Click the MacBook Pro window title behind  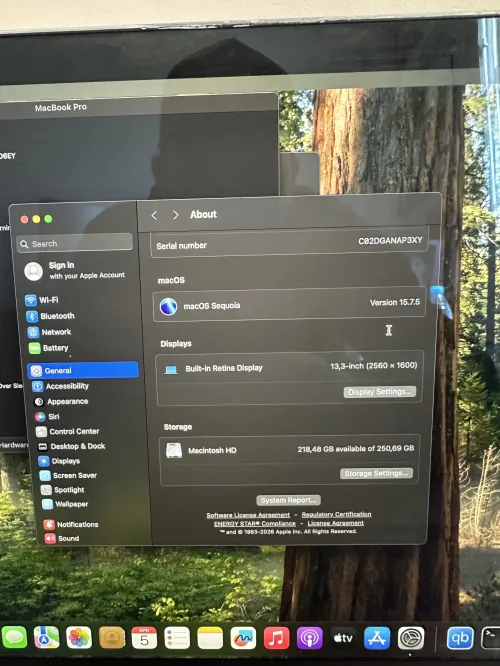(x=61, y=107)
